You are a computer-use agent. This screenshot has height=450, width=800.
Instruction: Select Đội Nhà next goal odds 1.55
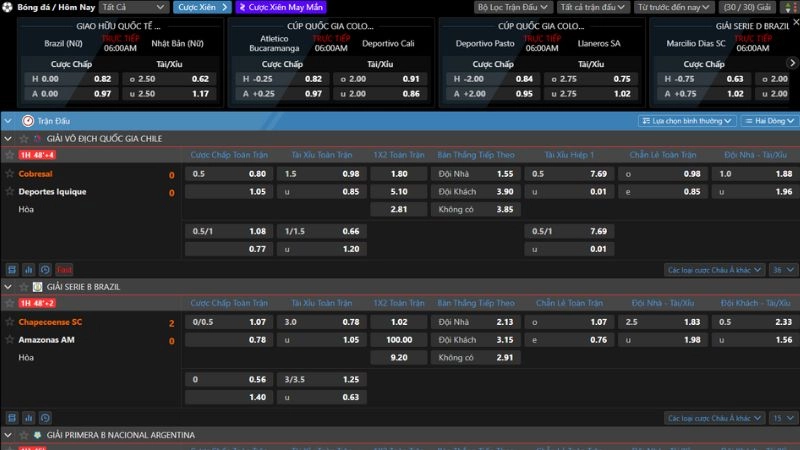pyautogui.click(x=476, y=174)
